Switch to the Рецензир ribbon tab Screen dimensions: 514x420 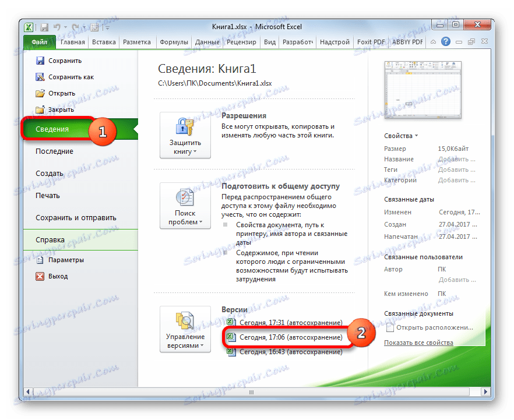(x=241, y=42)
